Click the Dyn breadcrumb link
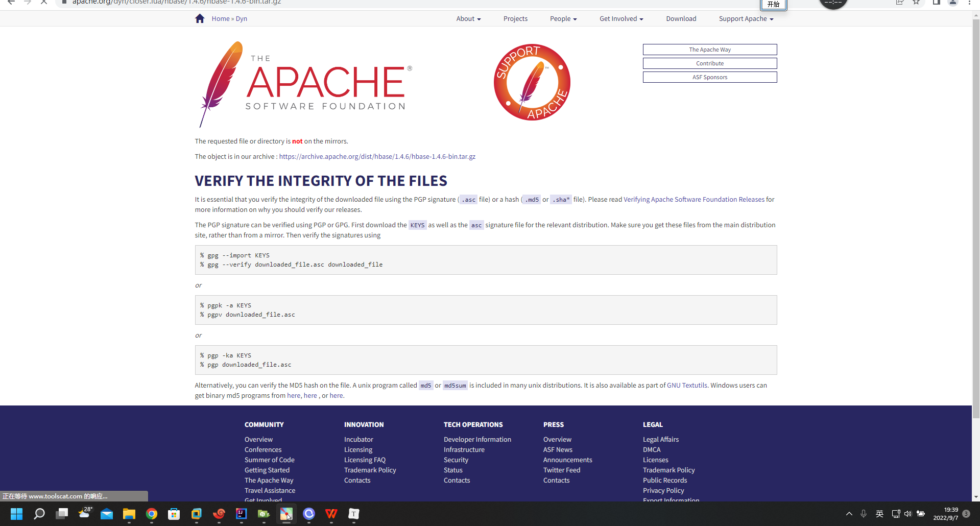 (242, 19)
